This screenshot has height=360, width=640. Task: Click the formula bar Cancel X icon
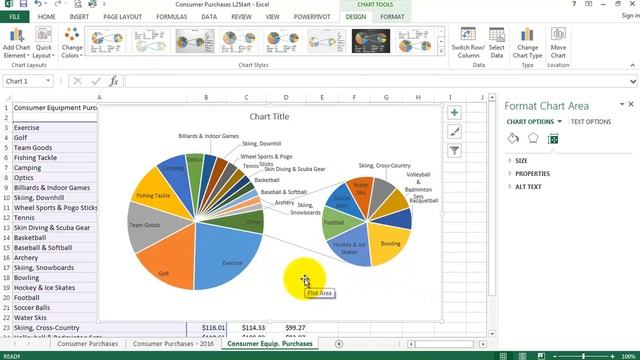77,81
